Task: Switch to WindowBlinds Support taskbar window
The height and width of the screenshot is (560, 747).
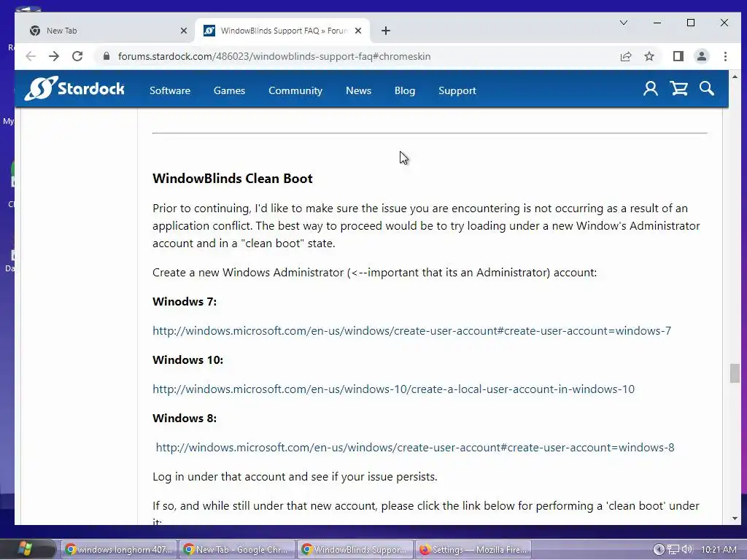Action: [x=355, y=550]
